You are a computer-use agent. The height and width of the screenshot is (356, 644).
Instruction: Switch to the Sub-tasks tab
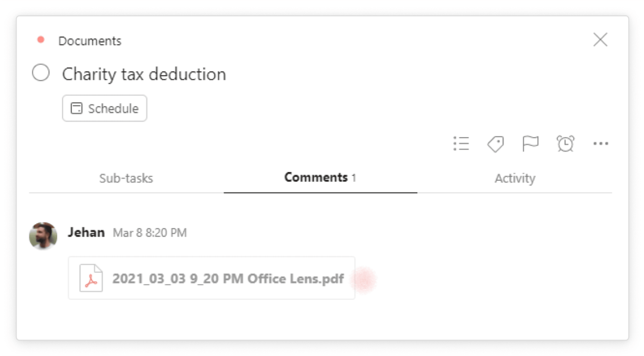tap(126, 178)
